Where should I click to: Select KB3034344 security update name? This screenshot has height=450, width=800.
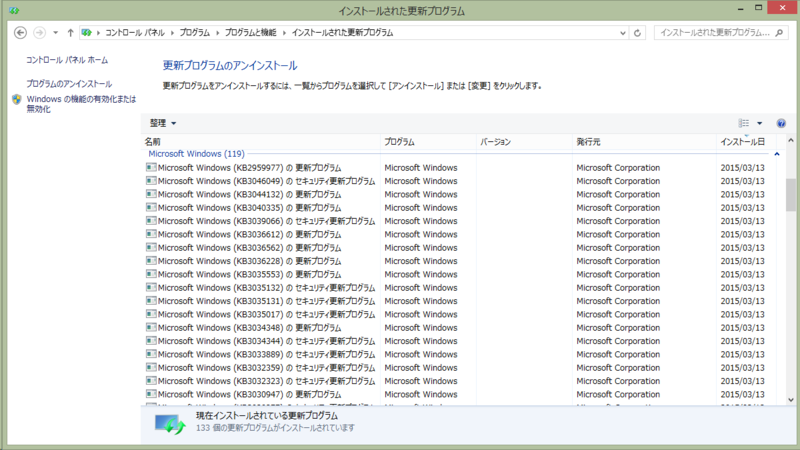[266, 341]
